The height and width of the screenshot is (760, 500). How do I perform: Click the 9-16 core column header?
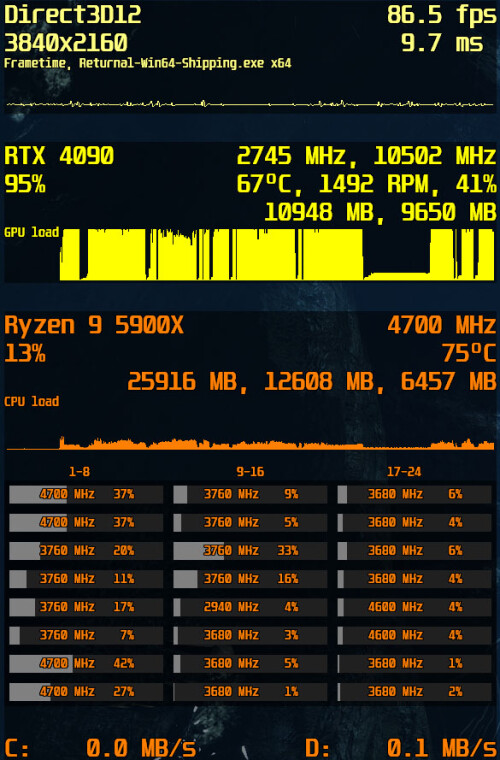point(250,472)
